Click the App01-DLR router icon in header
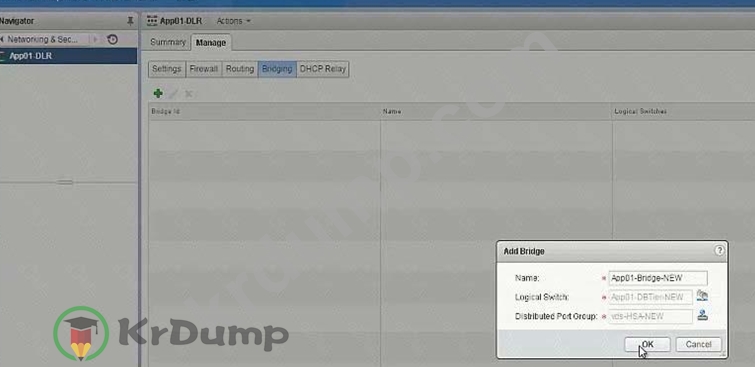Image resolution: width=755 pixels, height=367 pixels. pyautogui.click(x=152, y=21)
